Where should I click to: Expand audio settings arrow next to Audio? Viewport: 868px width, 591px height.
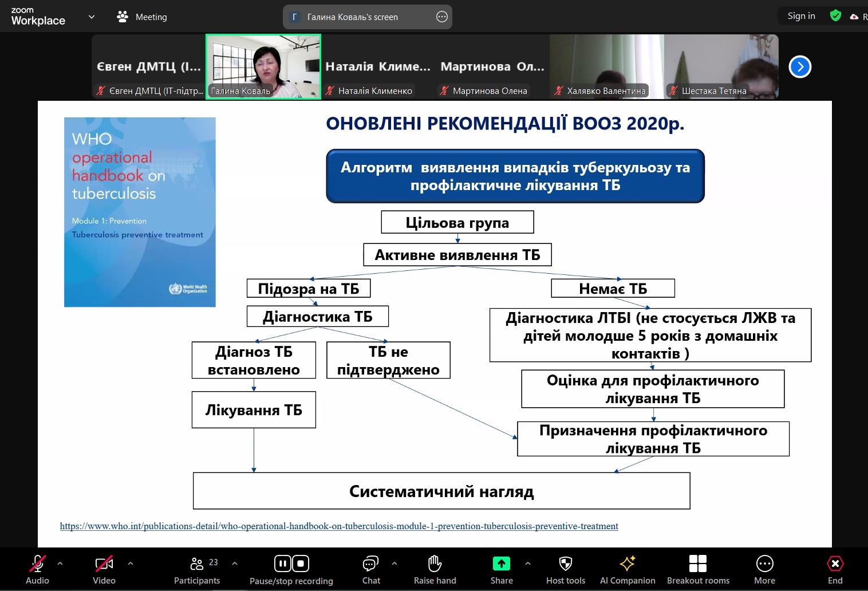[60, 564]
